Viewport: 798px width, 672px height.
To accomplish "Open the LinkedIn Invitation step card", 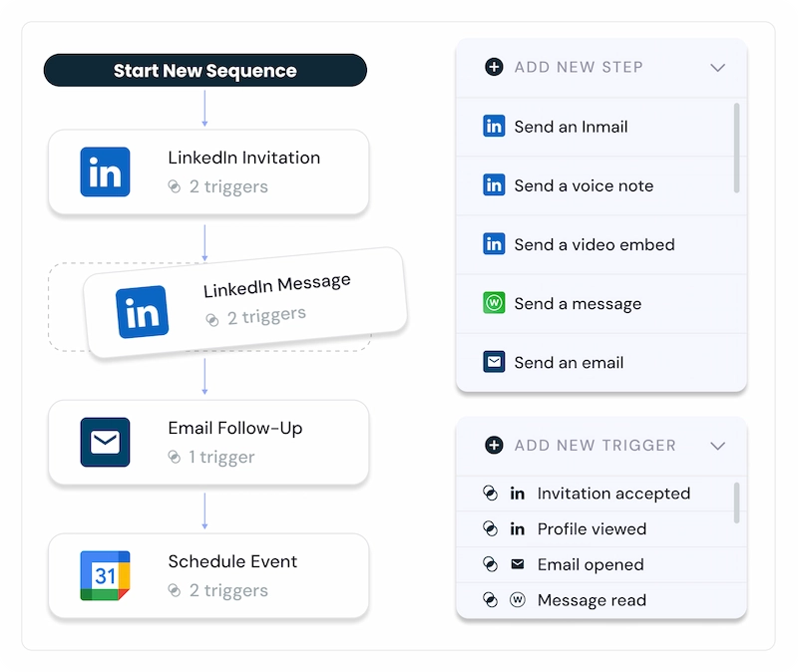I will (208, 171).
